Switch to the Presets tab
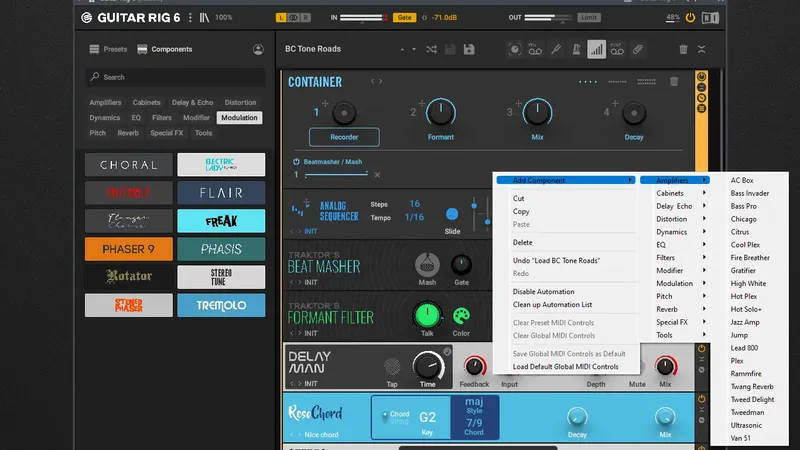Screen dimensions: 800x450 (x=108, y=49)
